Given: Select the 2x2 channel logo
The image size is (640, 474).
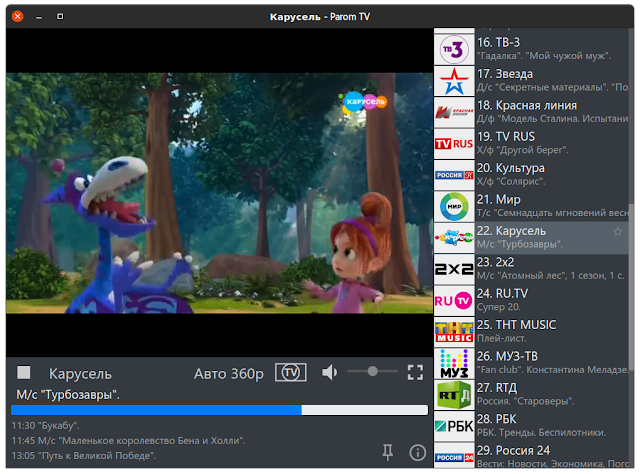Looking at the screenshot, I should [x=454, y=269].
